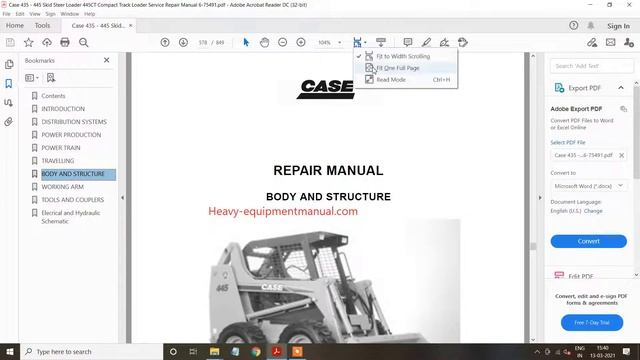
Task: Select Read Mode menu option
Action: tap(406, 80)
